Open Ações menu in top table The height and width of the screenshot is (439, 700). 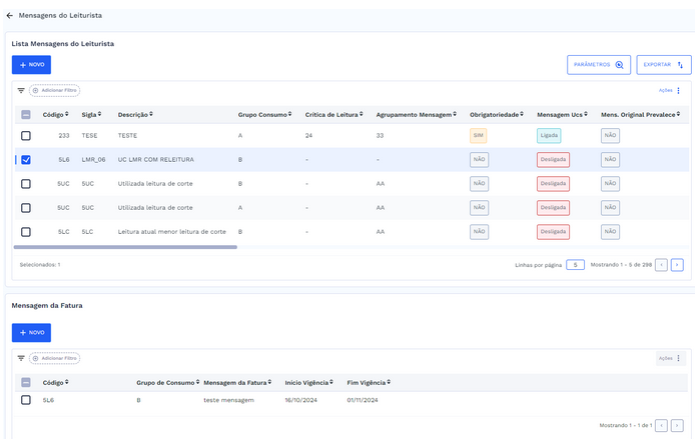click(670, 91)
